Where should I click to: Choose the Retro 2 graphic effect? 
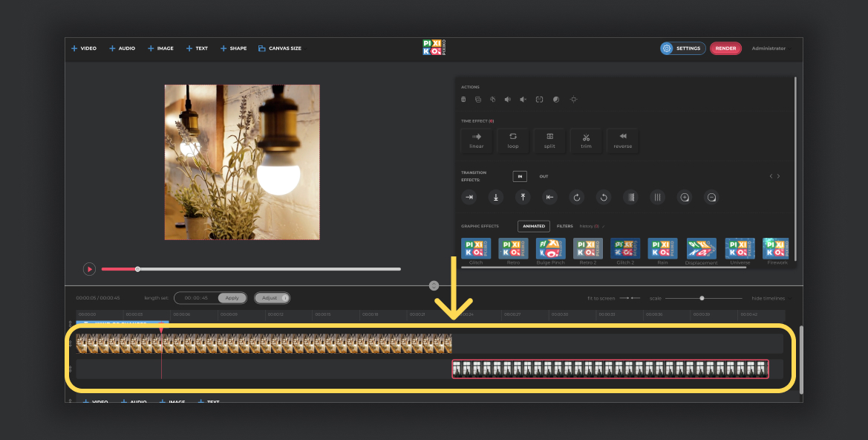point(588,251)
